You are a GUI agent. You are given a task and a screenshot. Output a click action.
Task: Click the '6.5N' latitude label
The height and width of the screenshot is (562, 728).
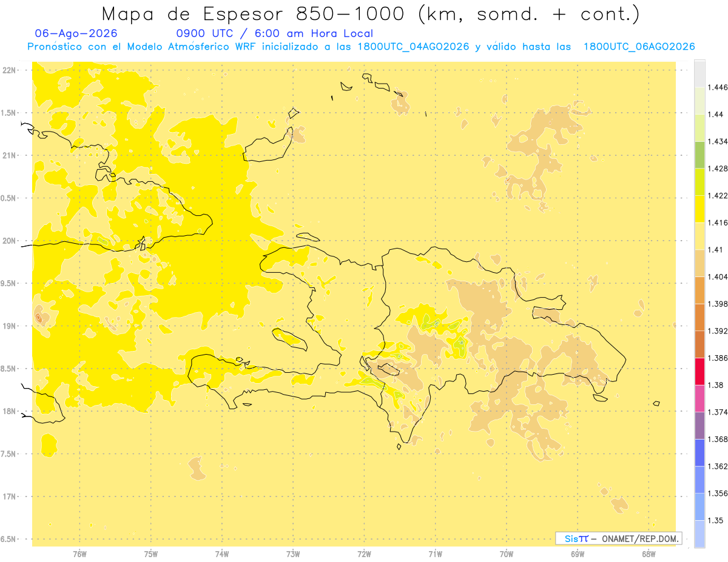point(9,539)
